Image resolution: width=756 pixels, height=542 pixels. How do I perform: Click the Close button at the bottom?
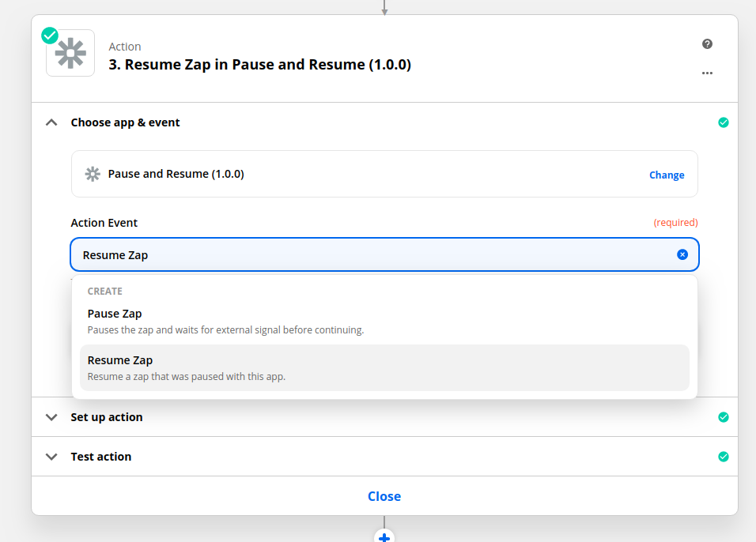point(384,496)
